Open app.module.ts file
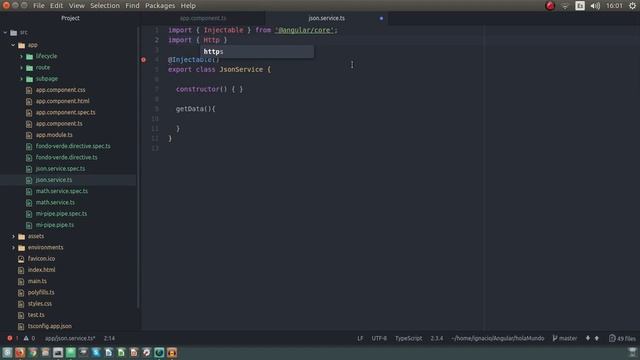This screenshot has height=360, width=640. pyautogui.click(x=54, y=135)
